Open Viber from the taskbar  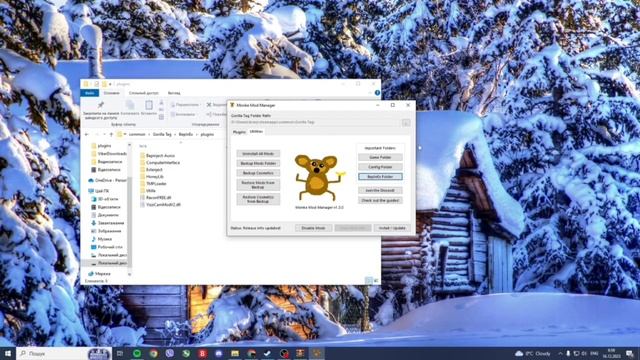point(170,353)
